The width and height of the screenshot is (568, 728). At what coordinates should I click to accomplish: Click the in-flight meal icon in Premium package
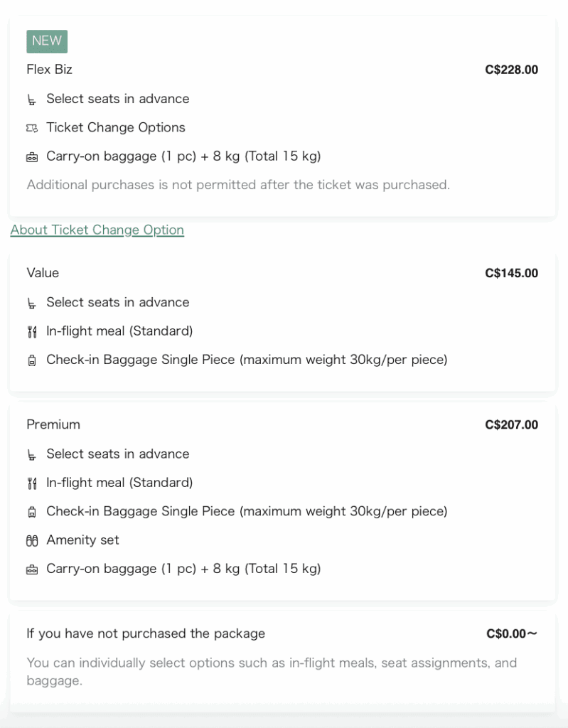pos(31,483)
